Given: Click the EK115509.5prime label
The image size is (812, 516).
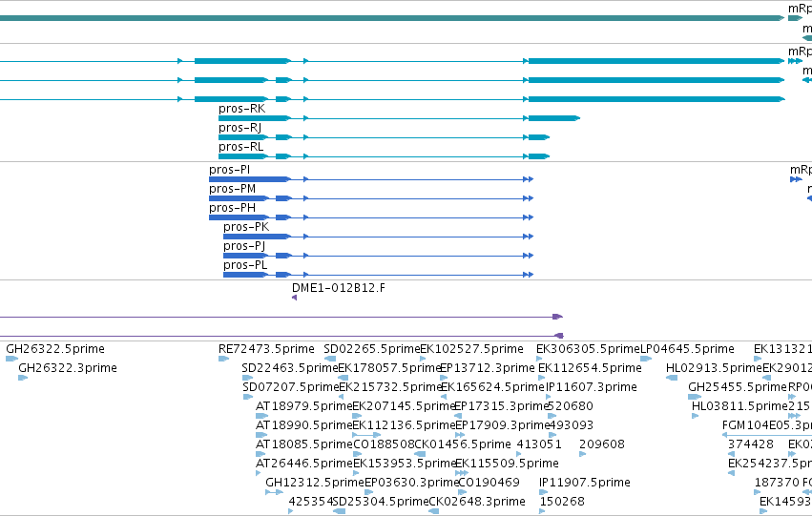Looking at the screenshot, I should 507,464.
